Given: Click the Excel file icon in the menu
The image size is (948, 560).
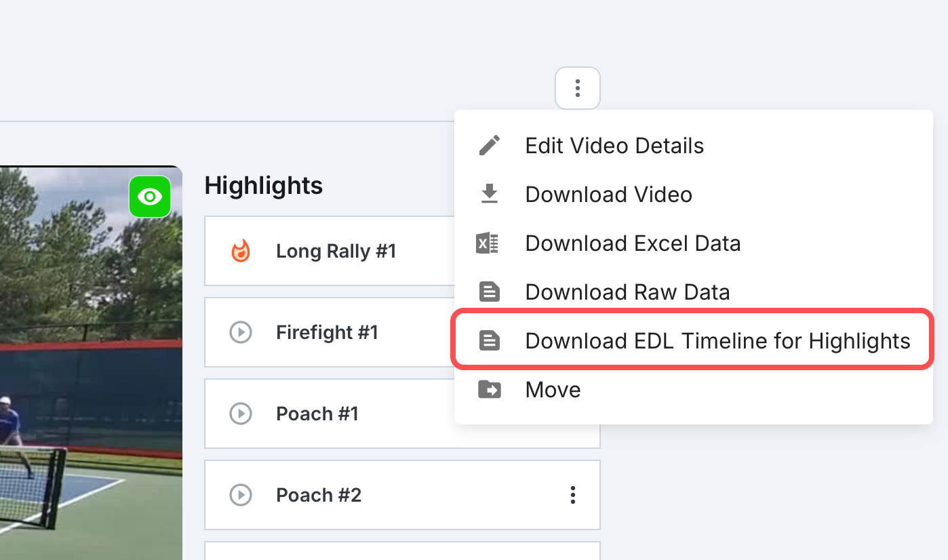Looking at the screenshot, I should 488,243.
